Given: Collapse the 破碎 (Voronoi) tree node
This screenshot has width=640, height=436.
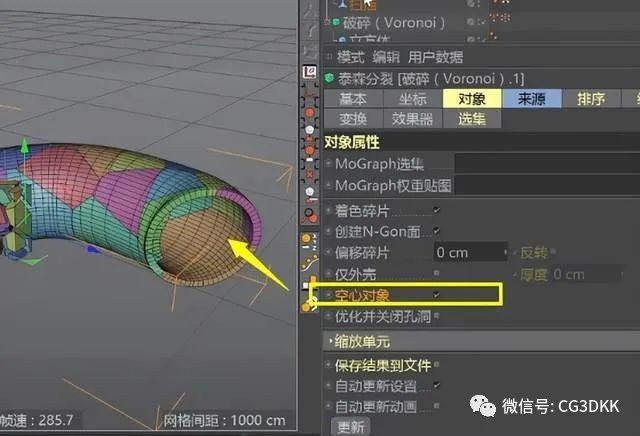Looking at the screenshot, I should [327, 22].
